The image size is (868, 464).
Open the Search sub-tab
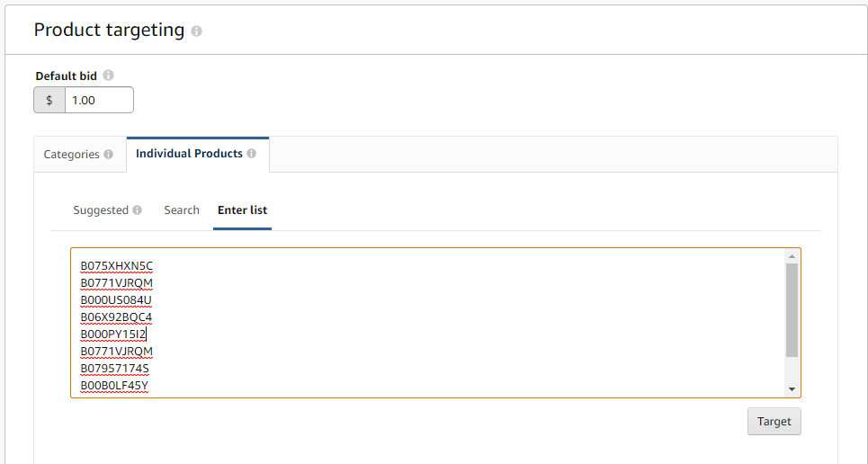pos(182,210)
